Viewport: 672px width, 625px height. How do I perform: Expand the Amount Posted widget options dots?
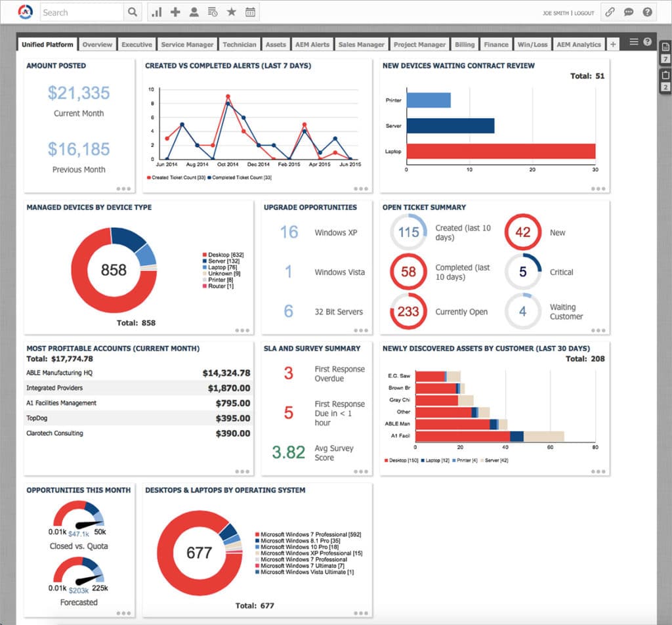[x=123, y=188]
